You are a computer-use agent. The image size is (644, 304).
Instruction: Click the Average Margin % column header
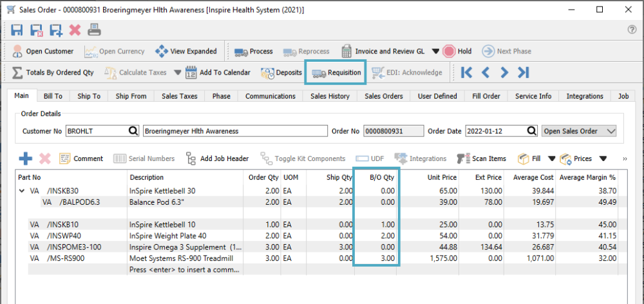(587, 178)
